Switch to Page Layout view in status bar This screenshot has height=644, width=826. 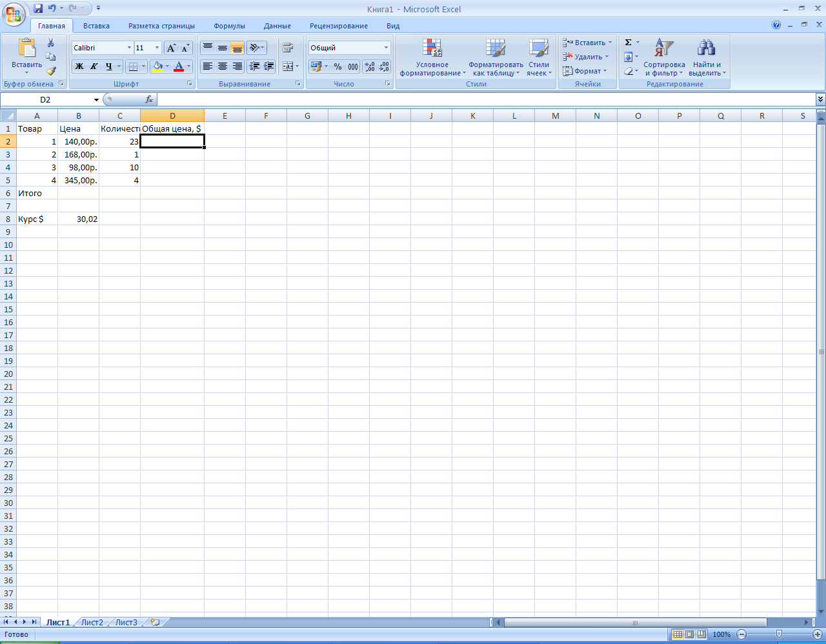(690, 634)
